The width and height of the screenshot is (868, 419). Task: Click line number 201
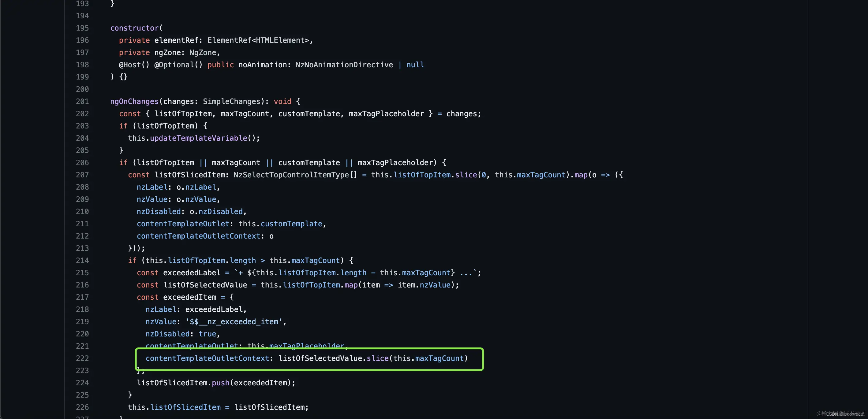point(82,101)
